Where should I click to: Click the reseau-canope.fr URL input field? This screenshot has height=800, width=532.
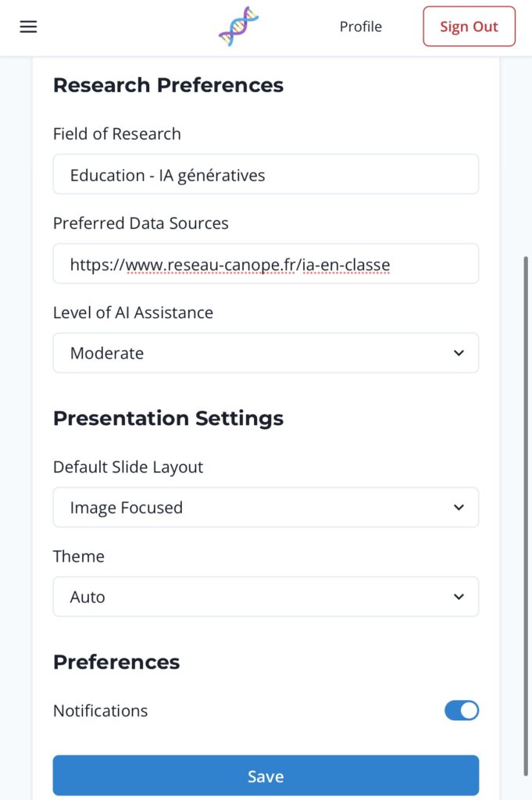pos(266,264)
